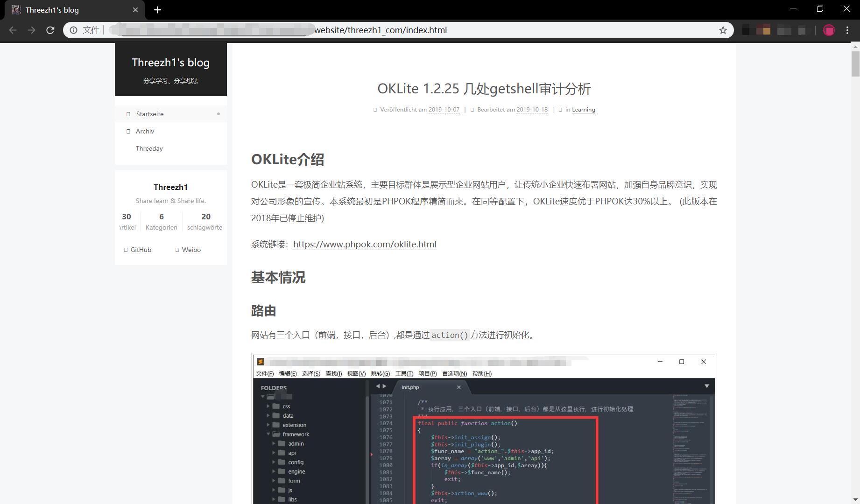Select the config folder
This screenshot has width=860, height=504.
296,462
